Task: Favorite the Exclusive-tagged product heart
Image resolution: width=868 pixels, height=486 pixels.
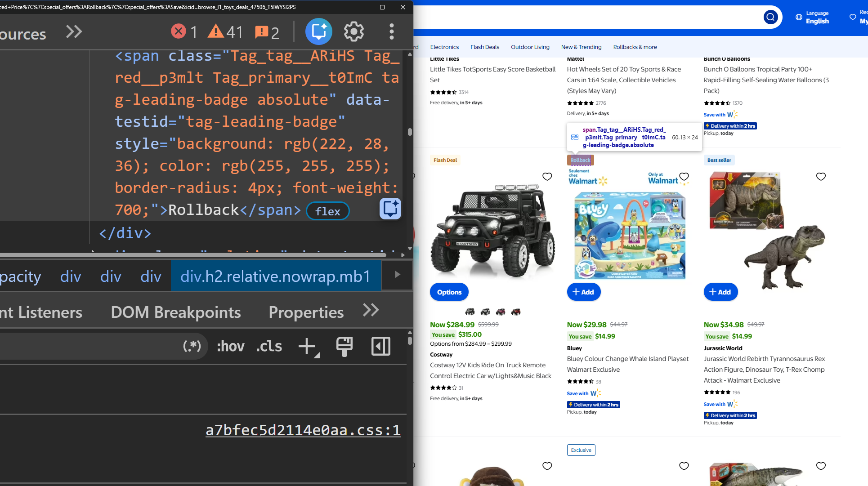Action: click(684, 466)
